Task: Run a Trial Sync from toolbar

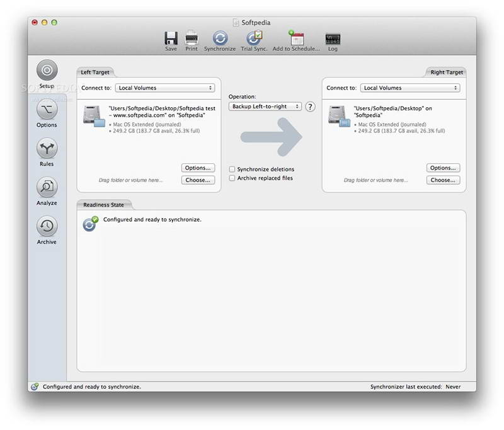Action: point(254,38)
